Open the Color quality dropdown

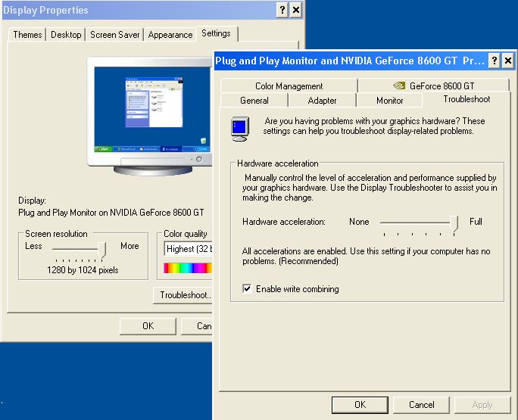point(188,249)
